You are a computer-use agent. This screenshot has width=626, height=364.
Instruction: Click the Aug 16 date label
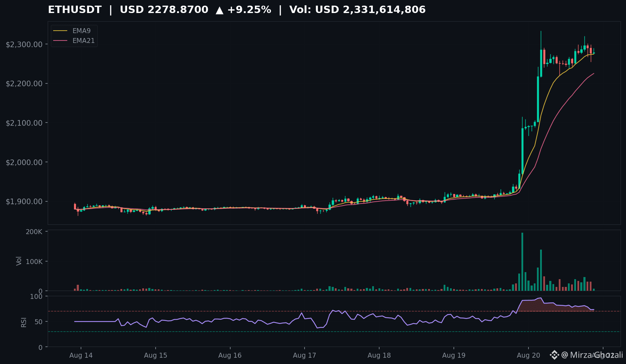click(230, 355)
